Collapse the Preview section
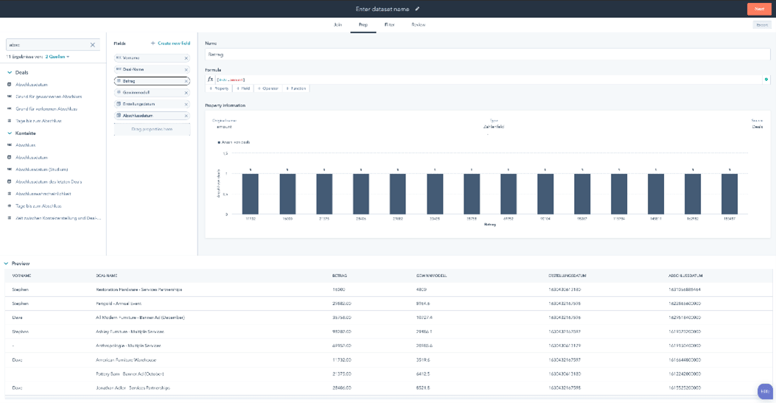Viewport: 776px width, 403px height. pyautogui.click(x=7, y=264)
